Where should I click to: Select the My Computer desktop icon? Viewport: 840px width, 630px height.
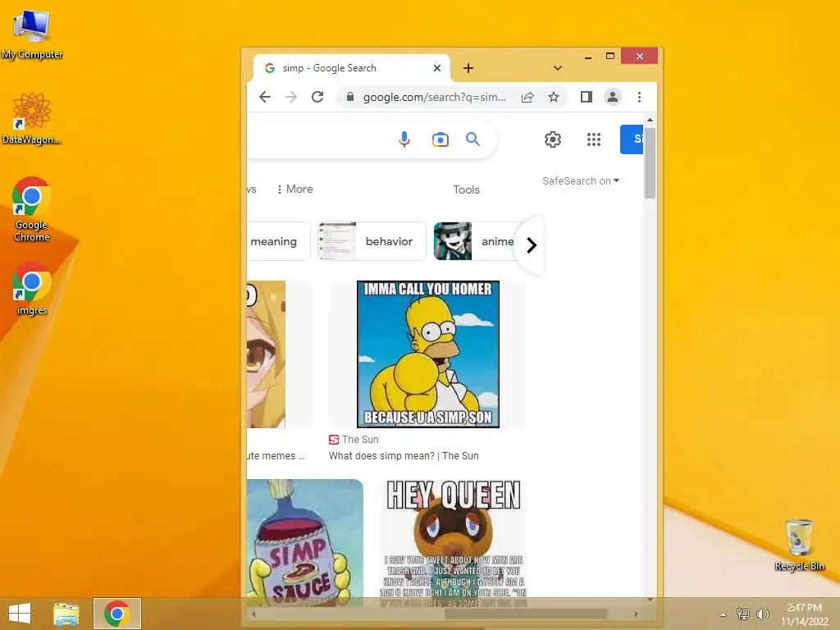tap(32, 34)
